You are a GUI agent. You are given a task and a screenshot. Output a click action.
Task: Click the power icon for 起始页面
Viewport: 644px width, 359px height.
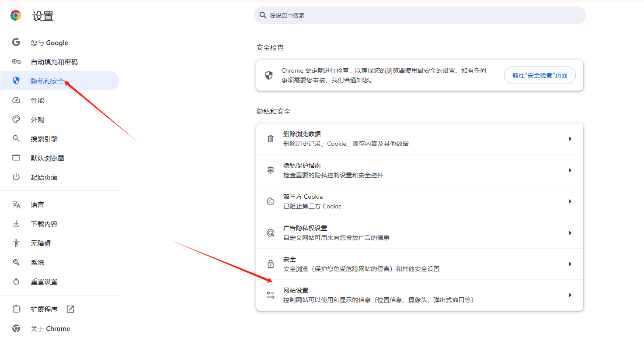click(16, 177)
